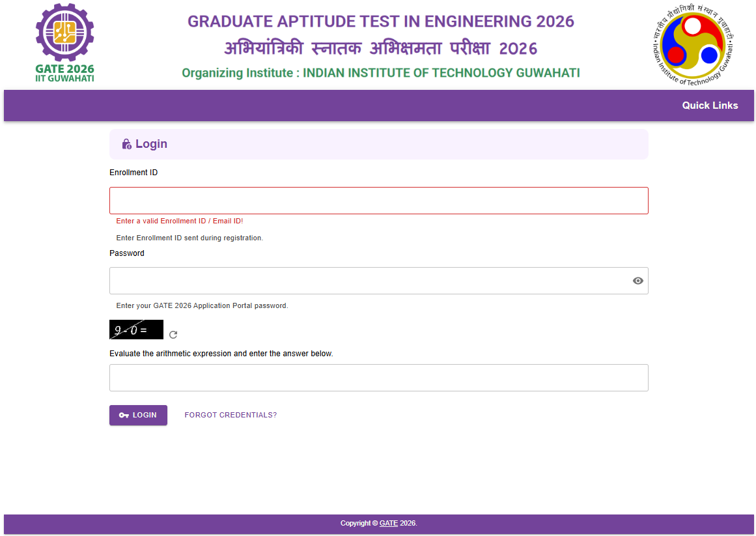Click the key icon on the LOGIN button
Image resolution: width=756 pixels, height=536 pixels.
point(123,415)
